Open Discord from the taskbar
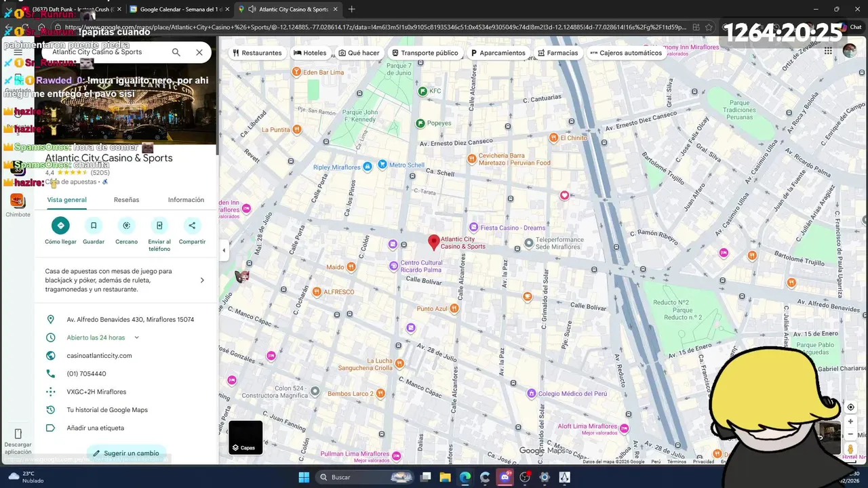868x488 pixels. 505,477
